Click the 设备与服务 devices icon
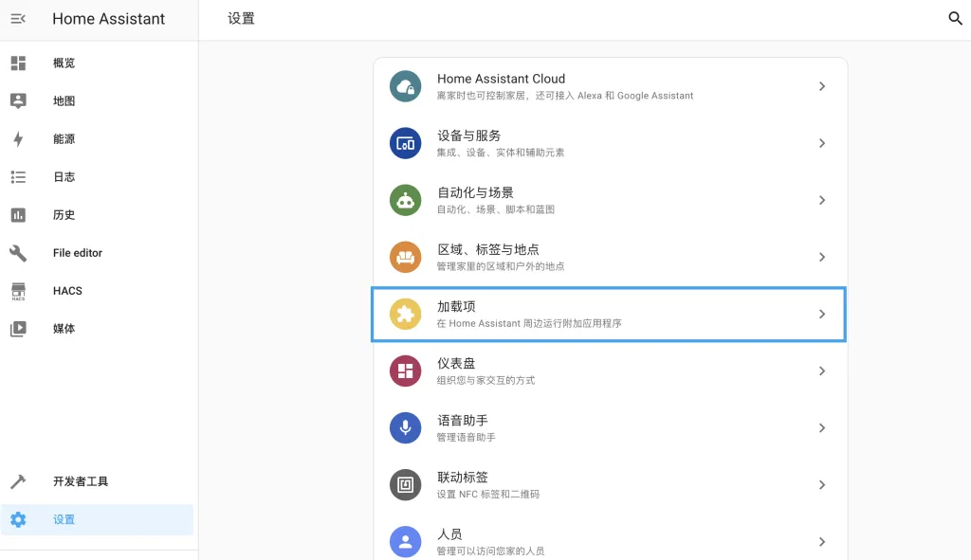971x560 pixels. point(406,144)
